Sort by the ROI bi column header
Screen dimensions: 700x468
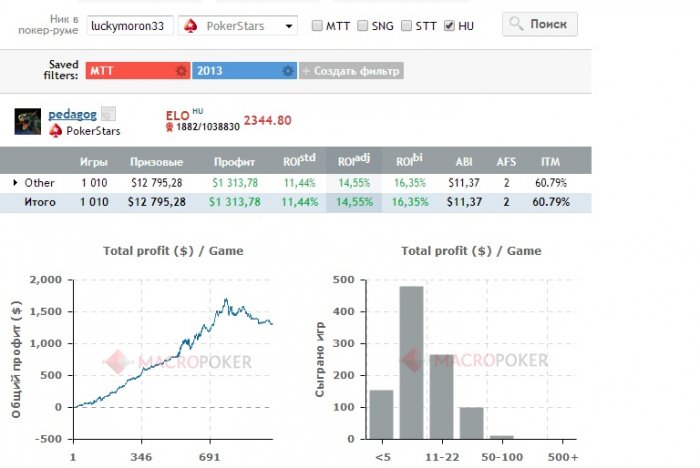tap(409, 160)
